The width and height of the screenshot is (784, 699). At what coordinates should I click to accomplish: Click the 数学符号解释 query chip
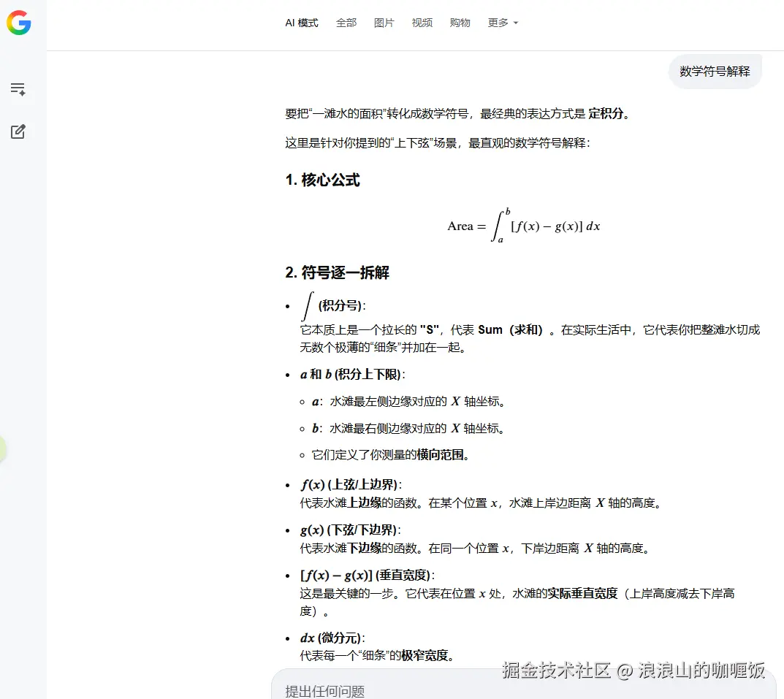pyautogui.click(x=715, y=72)
